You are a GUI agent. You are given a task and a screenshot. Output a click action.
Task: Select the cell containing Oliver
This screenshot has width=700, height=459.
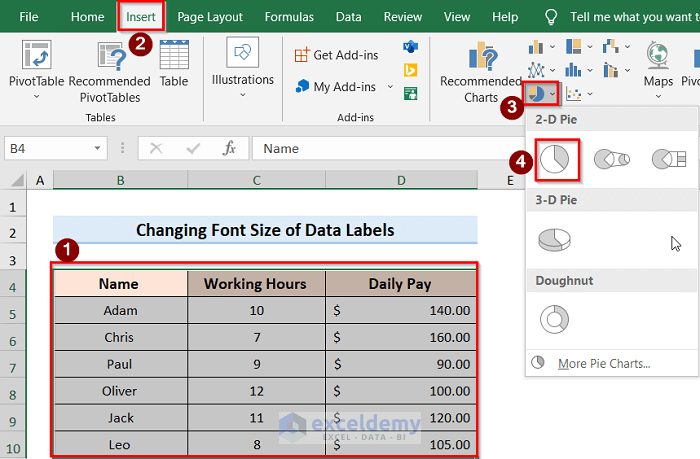[x=120, y=391]
